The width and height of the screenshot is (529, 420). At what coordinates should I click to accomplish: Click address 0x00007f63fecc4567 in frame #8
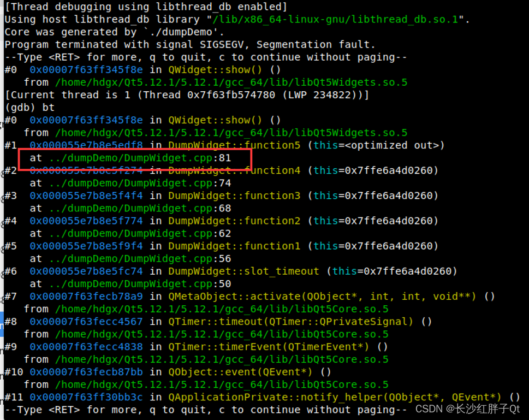tap(86, 322)
